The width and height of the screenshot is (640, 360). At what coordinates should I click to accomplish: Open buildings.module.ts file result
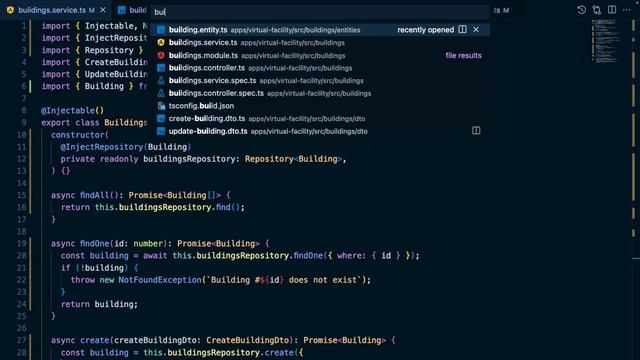(320, 55)
